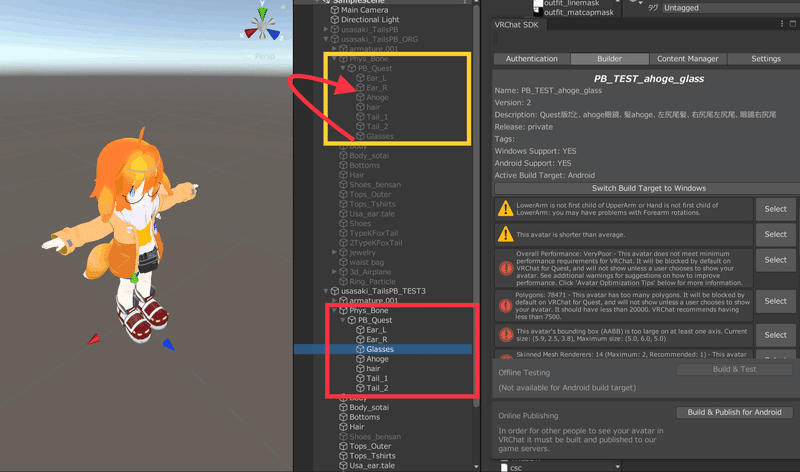
Task: Click the cube icon beside waist bag
Action: point(343,262)
